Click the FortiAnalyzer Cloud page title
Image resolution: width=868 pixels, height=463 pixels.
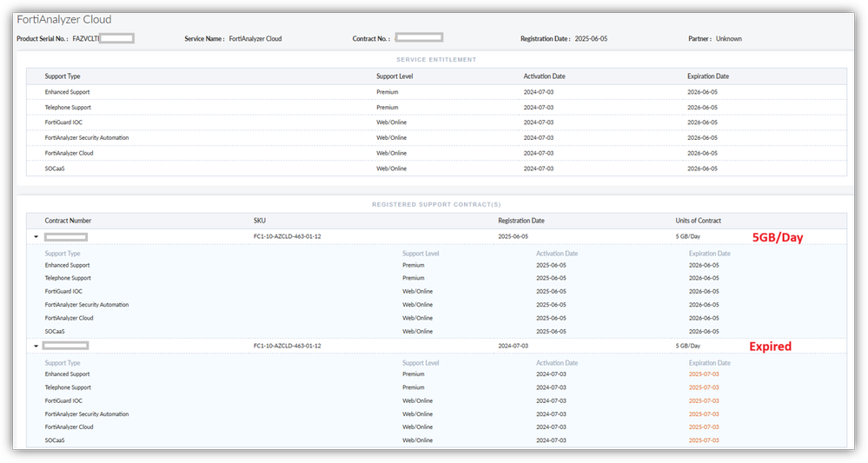(64, 19)
